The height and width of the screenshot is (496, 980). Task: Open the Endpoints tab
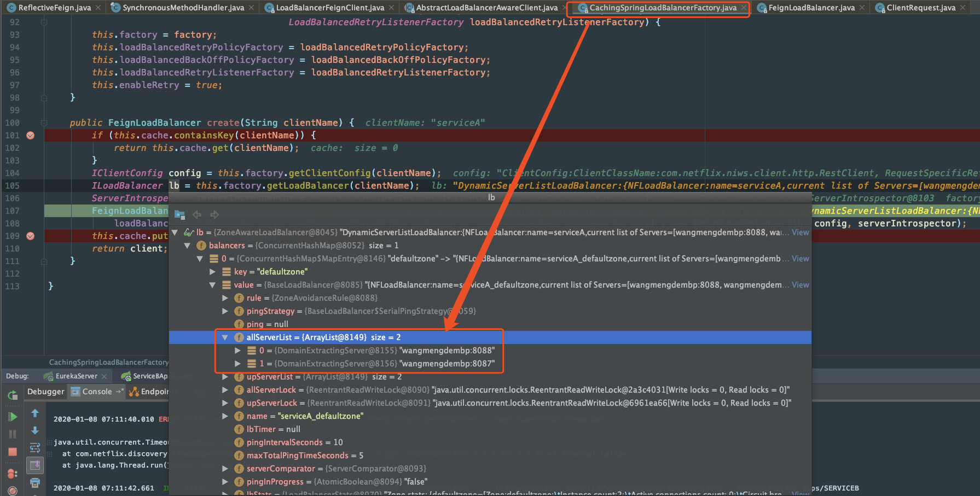149,392
